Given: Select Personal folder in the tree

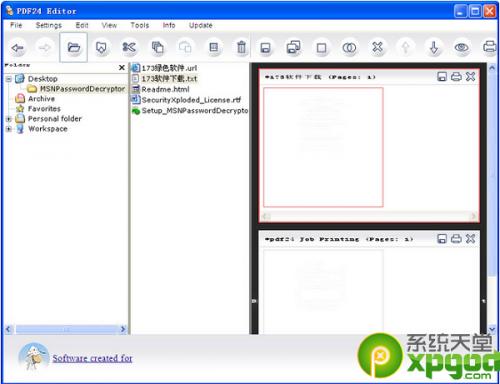Looking at the screenshot, I should coord(55,119).
